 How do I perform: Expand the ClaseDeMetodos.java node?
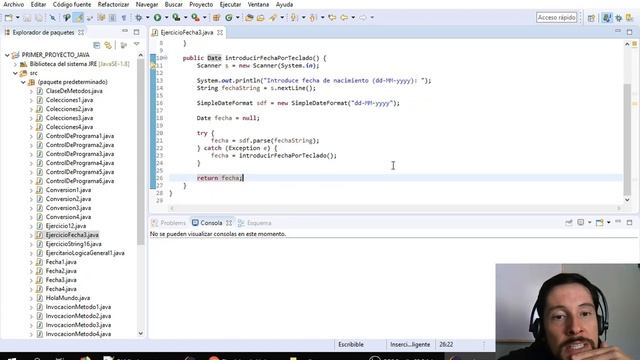pyautogui.click(x=31, y=91)
